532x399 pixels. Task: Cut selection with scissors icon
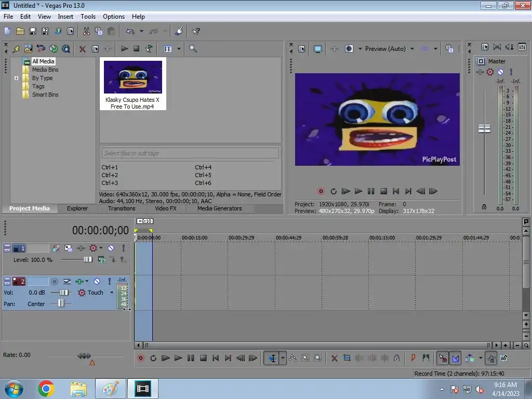point(86,31)
